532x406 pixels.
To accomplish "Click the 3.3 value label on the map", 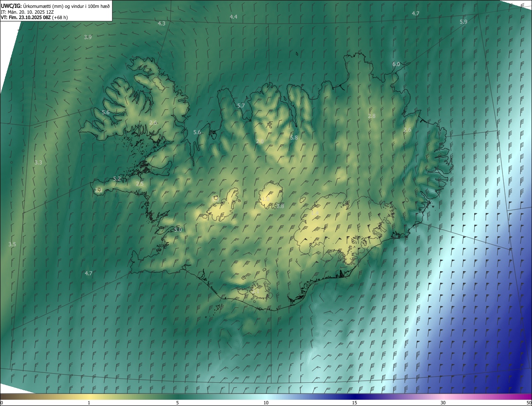I will (x=38, y=162).
